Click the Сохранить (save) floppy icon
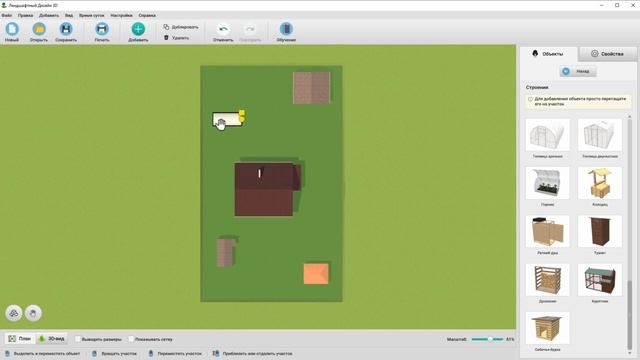This screenshot has width=640, height=360. tap(66, 29)
